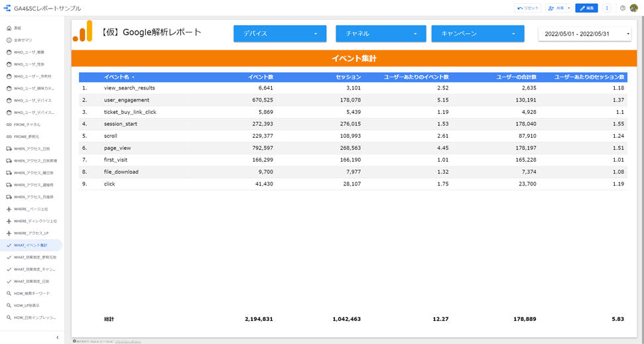Click the info icon beside 全体サマリ
This screenshot has height=344, width=644.
pyautogui.click(x=9, y=40)
